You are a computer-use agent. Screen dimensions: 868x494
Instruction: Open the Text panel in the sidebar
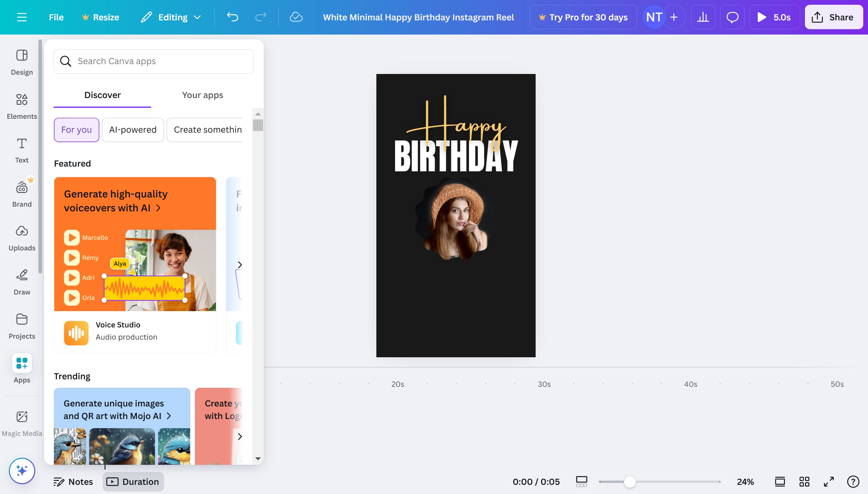pyautogui.click(x=22, y=149)
